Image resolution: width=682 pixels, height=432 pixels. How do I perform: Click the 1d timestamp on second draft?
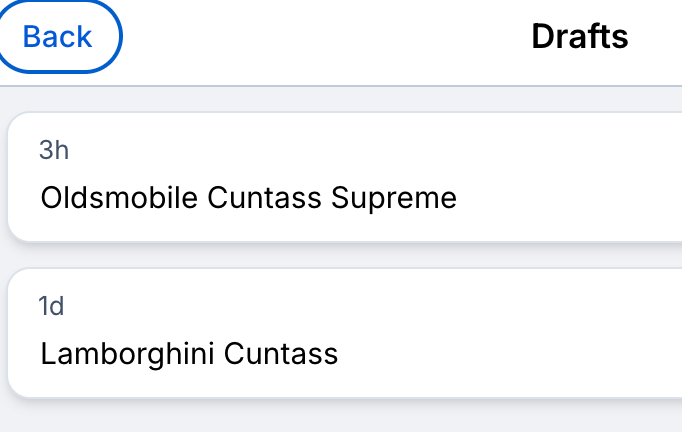(x=51, y=307)
